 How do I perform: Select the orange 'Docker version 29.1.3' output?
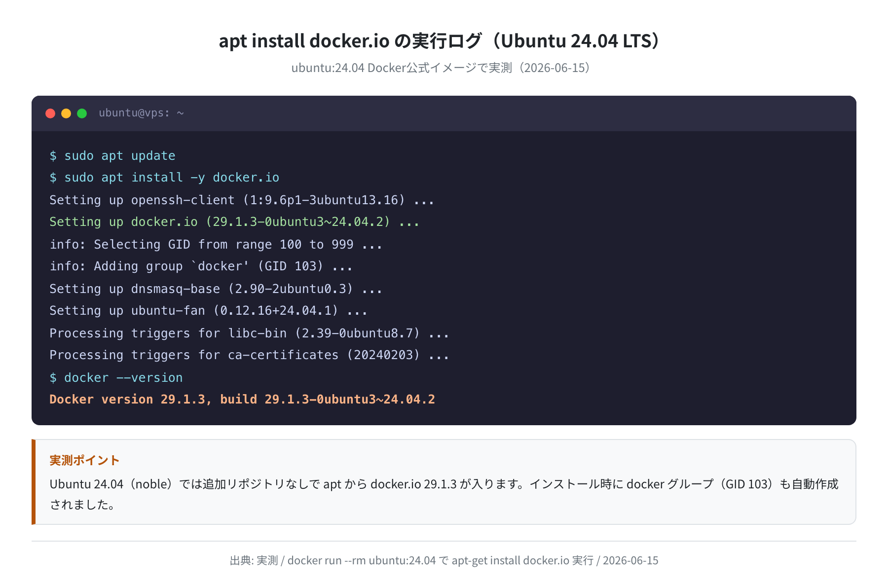[x=242, y=400]
